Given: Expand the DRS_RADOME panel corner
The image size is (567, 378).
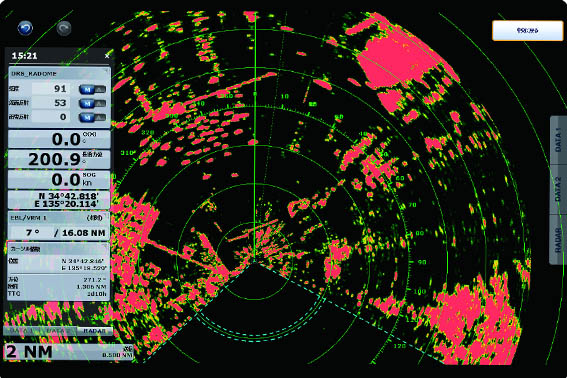Looking at the screenshot, I should pyautogui.click(x=106, y=71).
